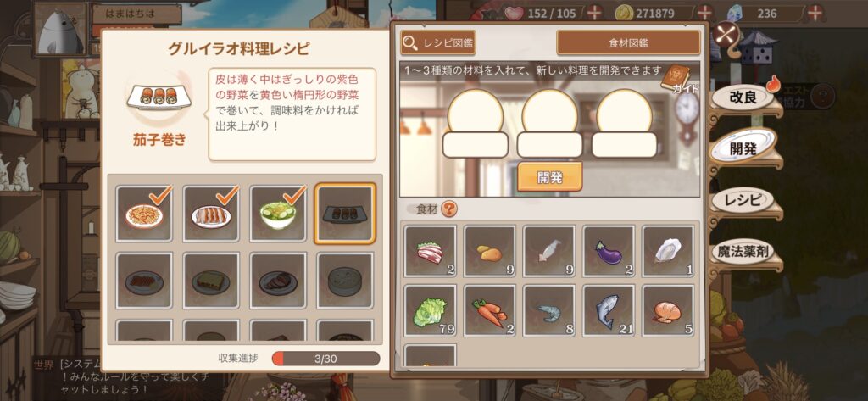The height and width of the screenshot is (401, 868).
Task: Close the recipe panel with the X
Action: tap(726, 35)
